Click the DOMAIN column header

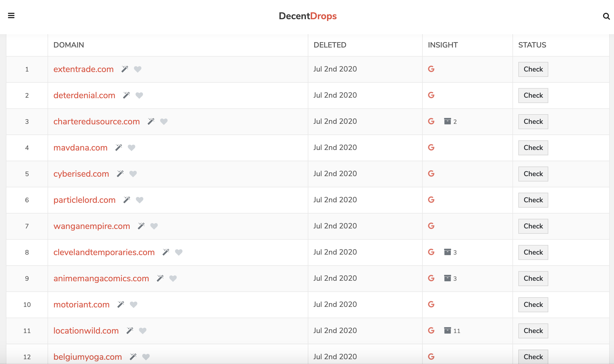pyautogui.click(x=69, y=45)
